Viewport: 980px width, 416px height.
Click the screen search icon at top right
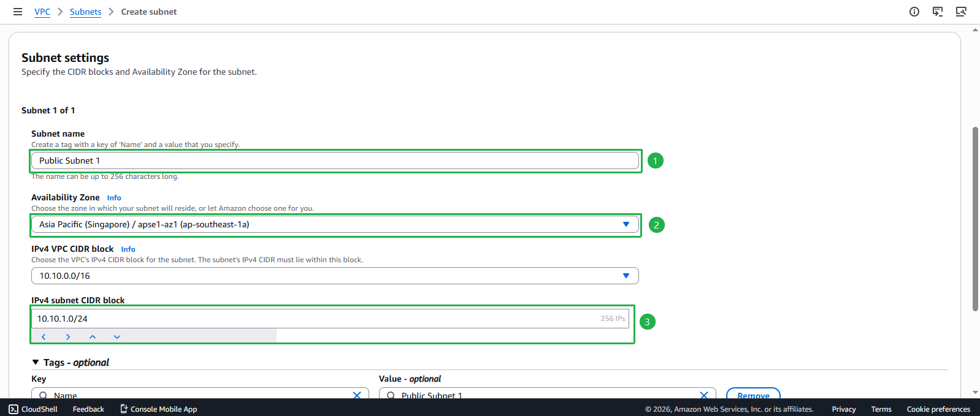961,12
